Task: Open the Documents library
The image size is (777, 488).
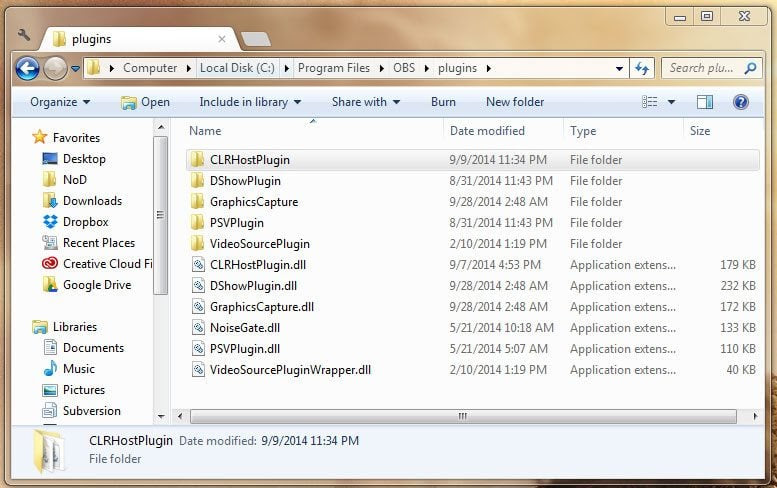Action: [84, 348]
